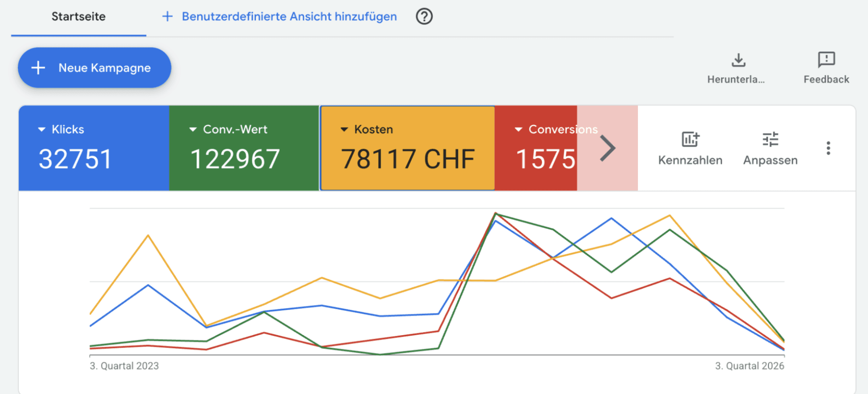Expand the Klicks metric dropdown arrow

tap(42, 129)
